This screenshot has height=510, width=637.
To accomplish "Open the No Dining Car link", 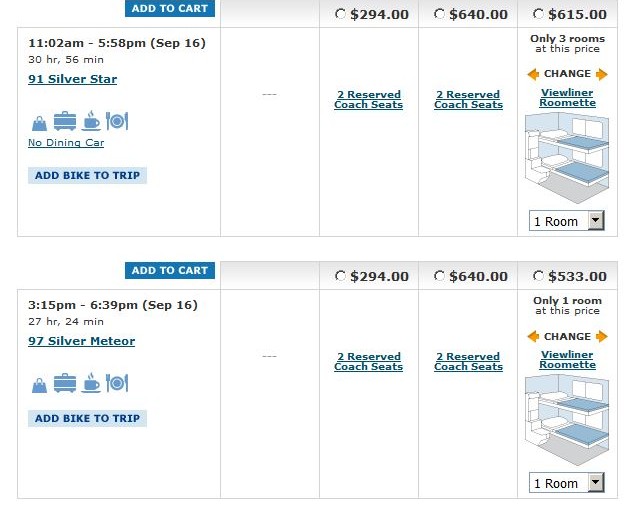I will point(66,143).
